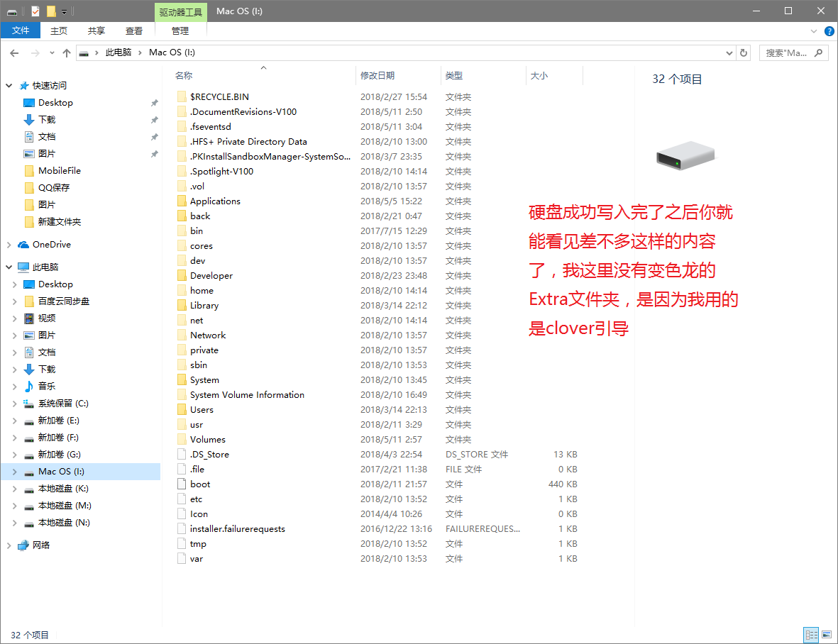
Task: Open 音乐 music library in sidebar
Action: tap(47, 386)
